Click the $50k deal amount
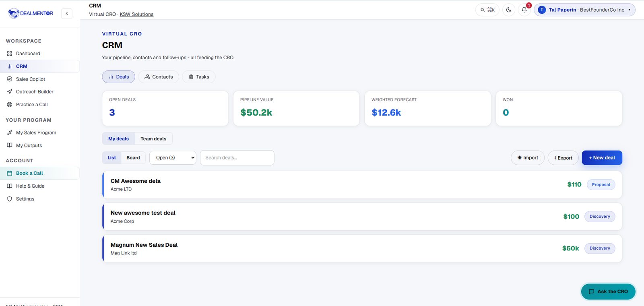This screenshot has height=306, width=644. [x=570, y=248]
